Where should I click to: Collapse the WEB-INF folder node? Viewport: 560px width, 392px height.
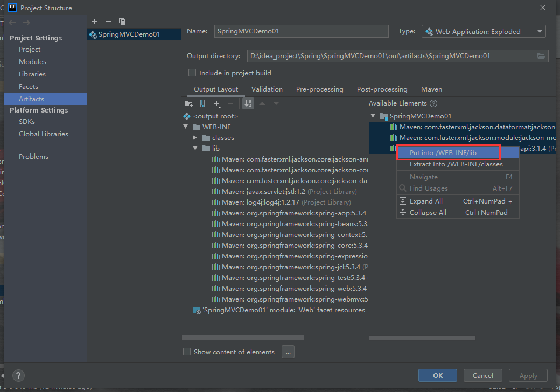[186, 127]
